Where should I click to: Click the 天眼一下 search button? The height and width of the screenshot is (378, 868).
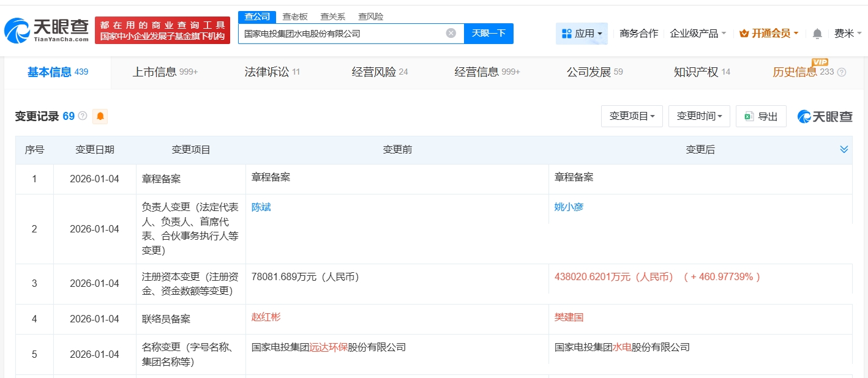(488, 33)
